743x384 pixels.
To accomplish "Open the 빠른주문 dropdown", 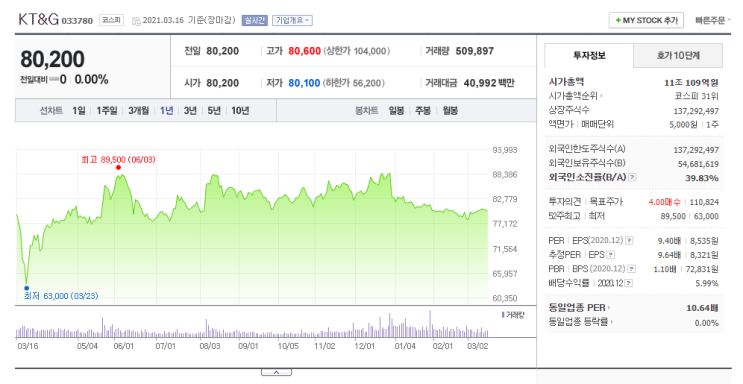I will point(713,20).
